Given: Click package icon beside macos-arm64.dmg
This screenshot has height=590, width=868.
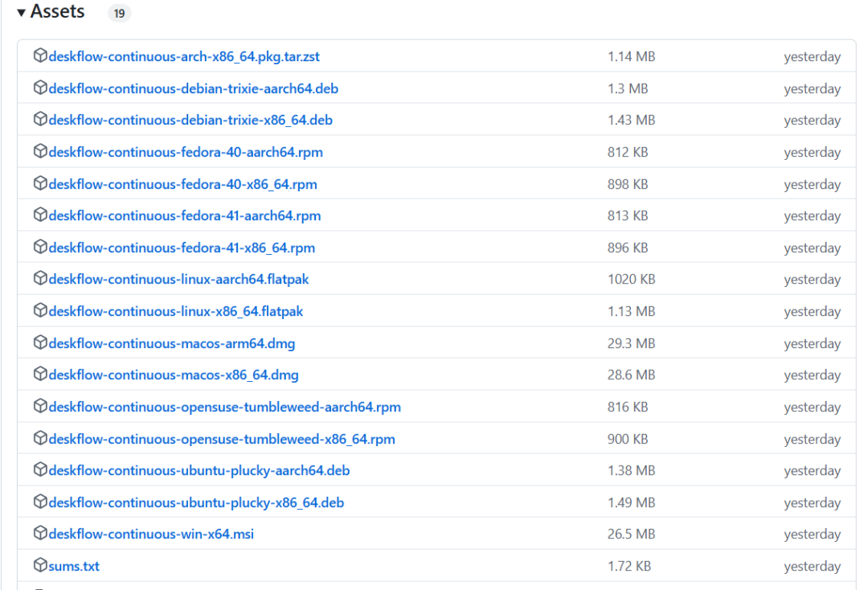Looking at the screenshot, I should point(40,342).
